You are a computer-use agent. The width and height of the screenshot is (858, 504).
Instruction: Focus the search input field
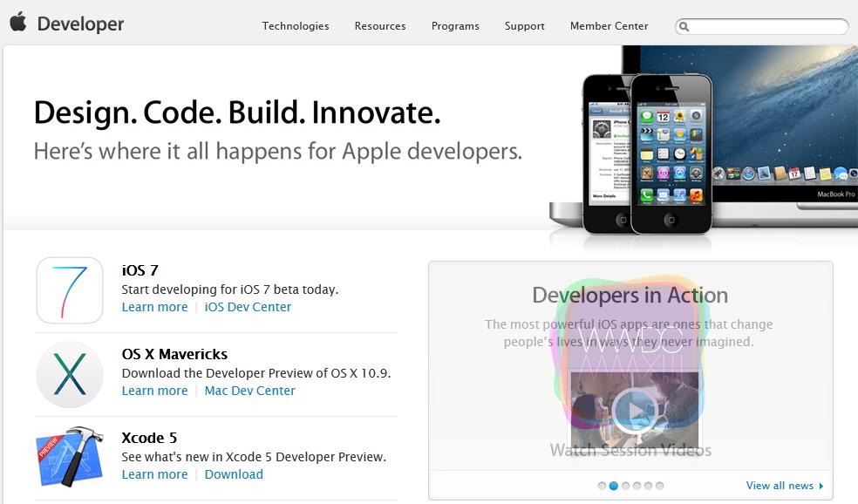[x=762, y=26]
